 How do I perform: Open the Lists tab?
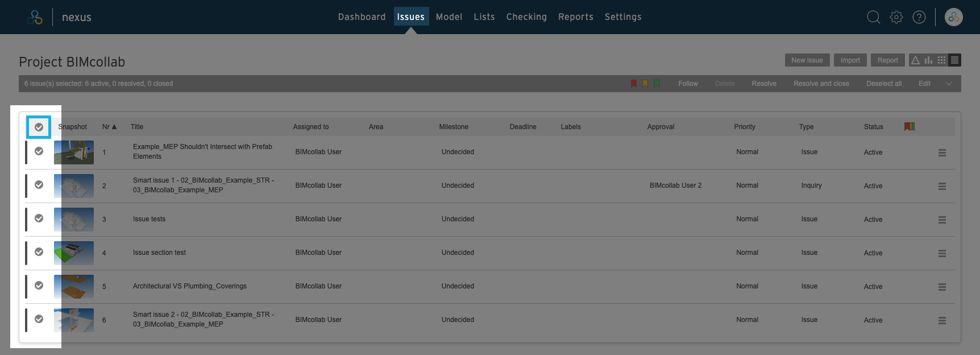point(484,17)
